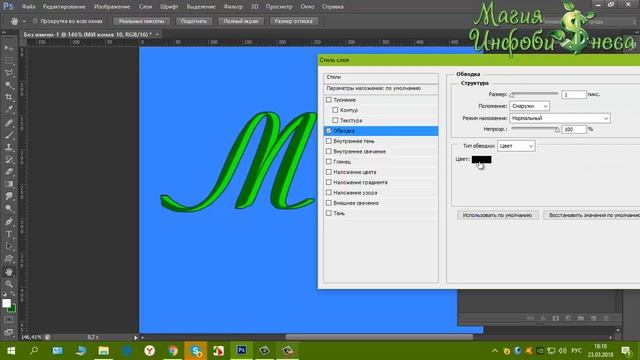This screenshot has width=640, height=360.
Task: Click the Подогнать button
Action: coord(193,21)
